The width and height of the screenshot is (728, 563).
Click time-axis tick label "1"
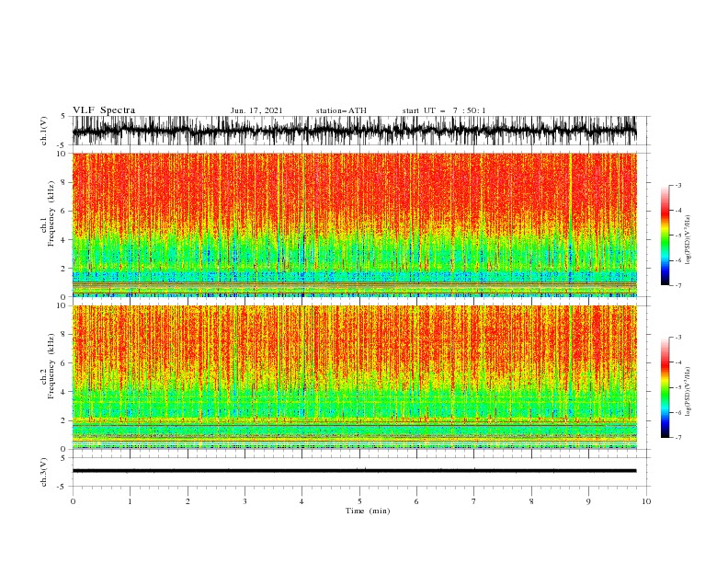(130, 501)
